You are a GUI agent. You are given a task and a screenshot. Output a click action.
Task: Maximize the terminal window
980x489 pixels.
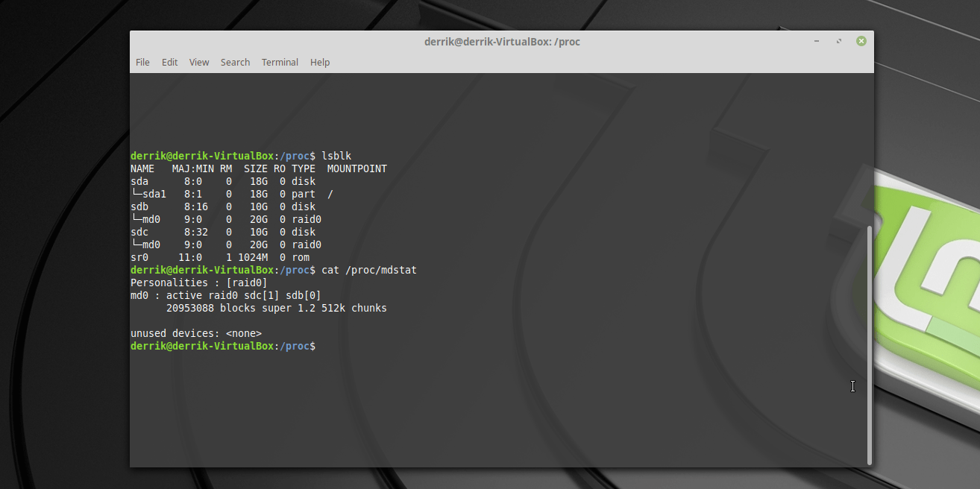click(839, 41)
